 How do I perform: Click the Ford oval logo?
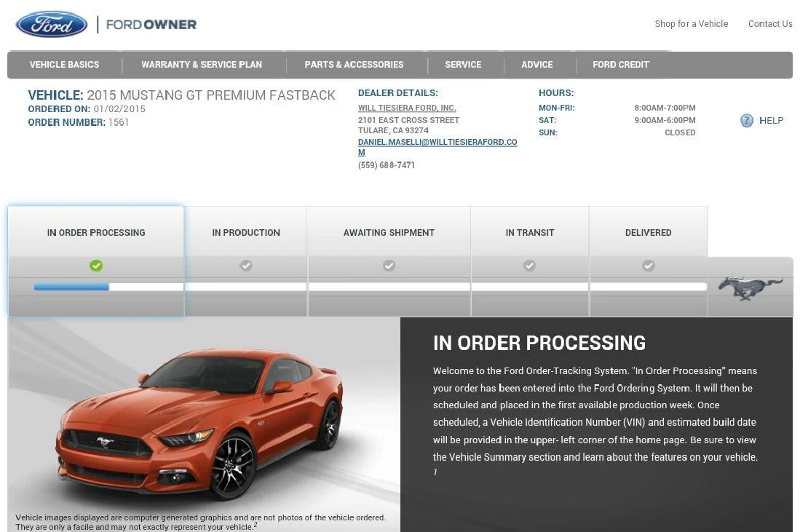pos(52,24)
